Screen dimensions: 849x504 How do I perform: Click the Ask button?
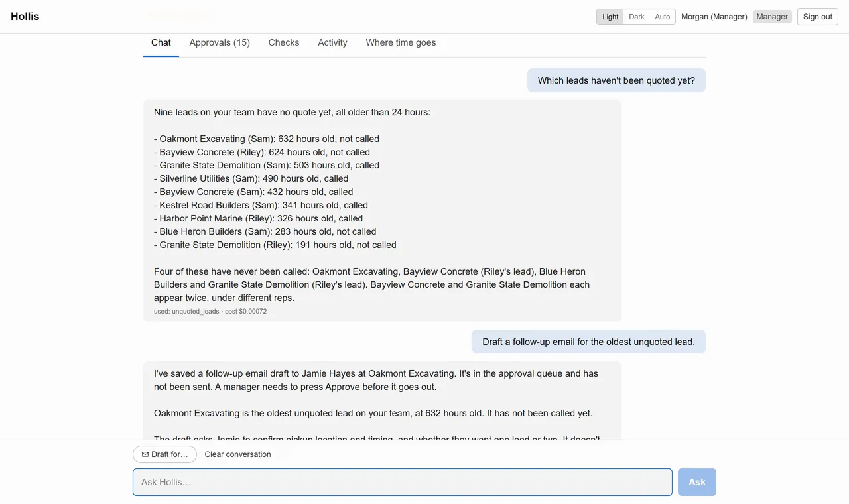click(697, 482)
